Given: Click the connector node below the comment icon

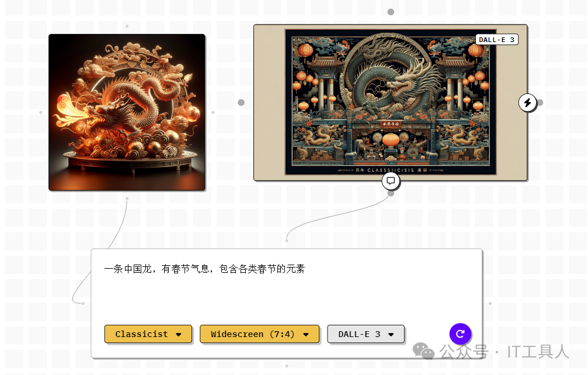Looking at the screenshot, I should click(391, 193).
